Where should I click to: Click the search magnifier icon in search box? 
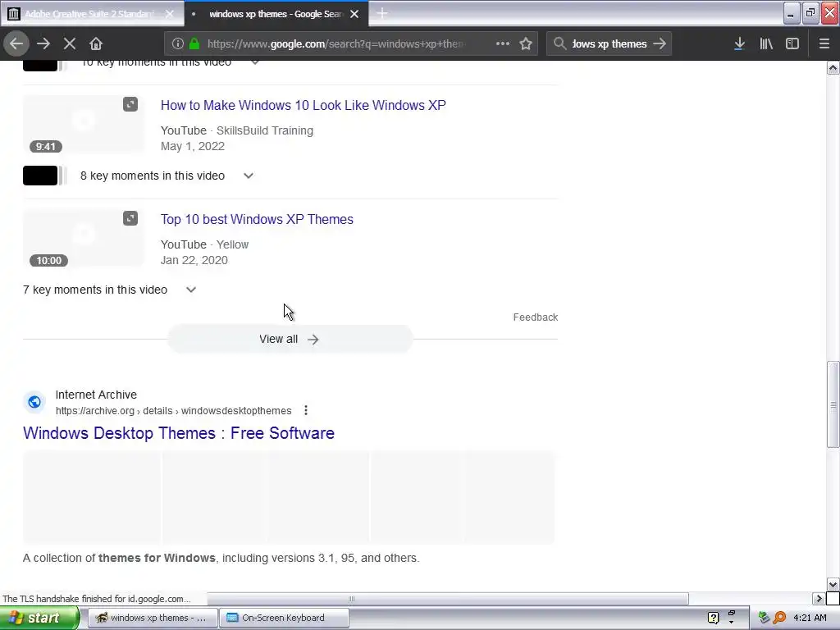coord(559,43)
